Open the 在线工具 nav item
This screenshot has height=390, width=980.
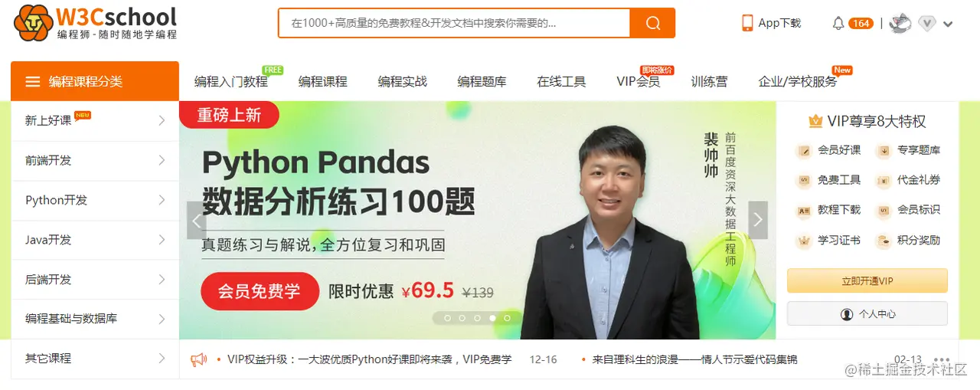[561, 81]
